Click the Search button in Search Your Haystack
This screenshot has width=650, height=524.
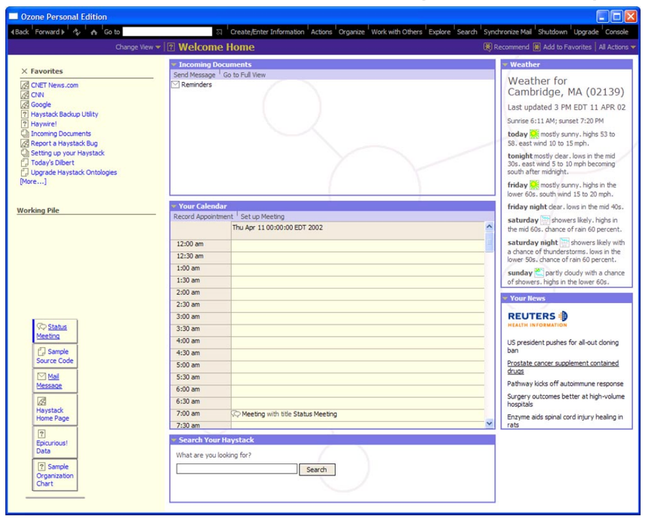(317, 469)
